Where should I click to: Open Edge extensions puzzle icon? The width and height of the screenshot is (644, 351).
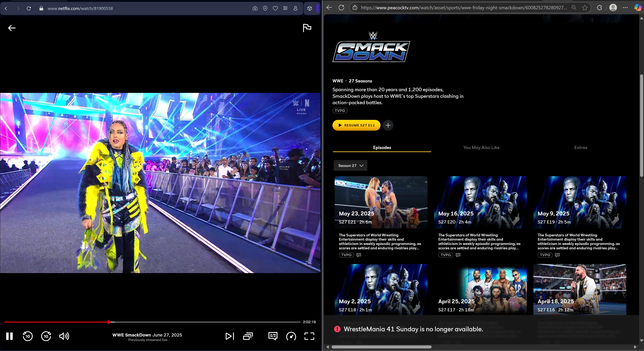599,7
